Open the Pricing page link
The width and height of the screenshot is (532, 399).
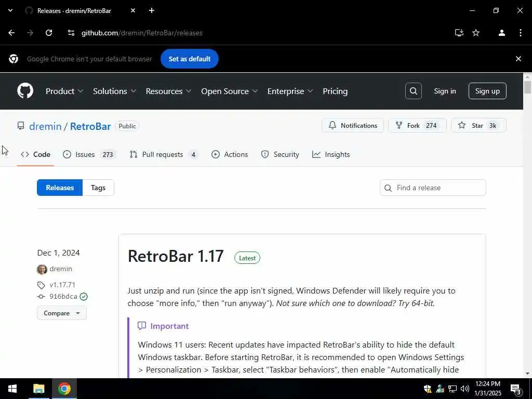[335, 91]
